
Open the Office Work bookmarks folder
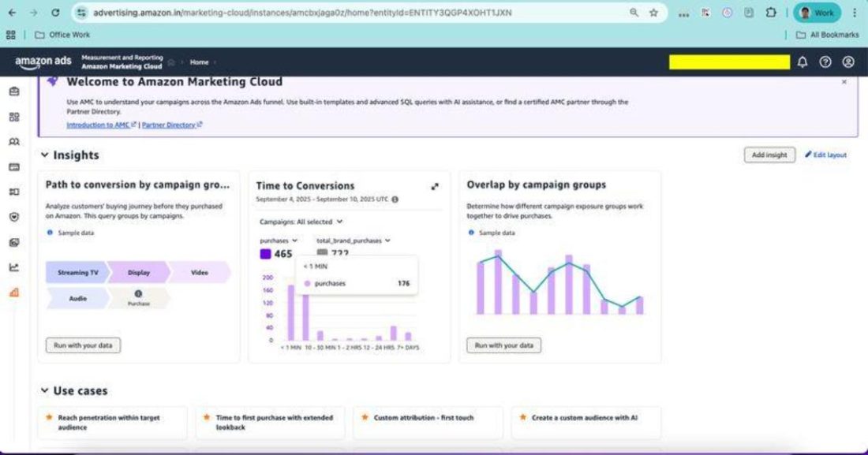pyautogui.click(x=62, y=35)
